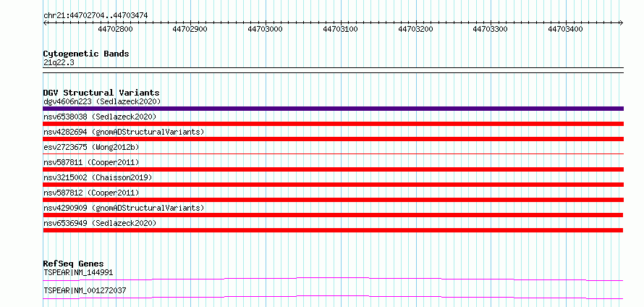Click the red nsv3215002 variant bar
Viewport: 644px width, 307px height.
click(333, 185)
